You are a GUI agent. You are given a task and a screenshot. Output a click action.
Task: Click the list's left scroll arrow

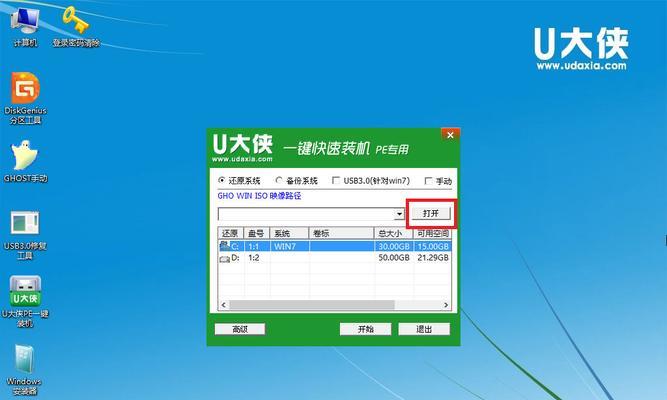click(224, 305)
